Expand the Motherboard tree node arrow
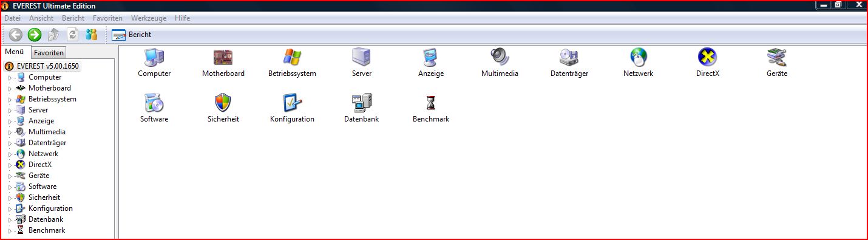Image resolution: width=868 pixels, height=240 pixels. (x=10, y=89)
